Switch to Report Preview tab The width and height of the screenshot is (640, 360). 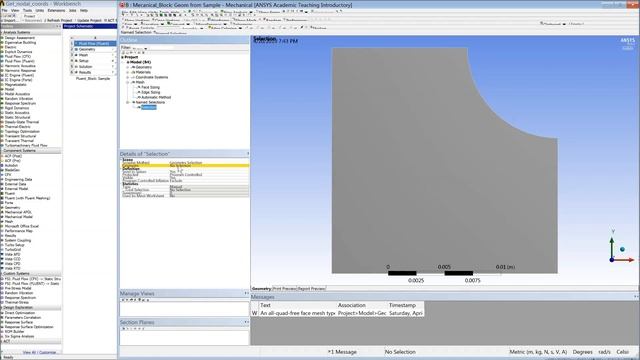point(311,289)
